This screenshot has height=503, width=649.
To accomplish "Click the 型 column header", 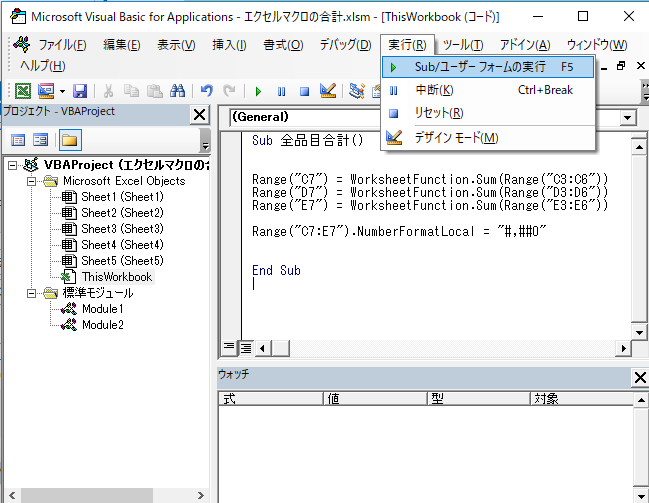I will click(x=479, y=399).
